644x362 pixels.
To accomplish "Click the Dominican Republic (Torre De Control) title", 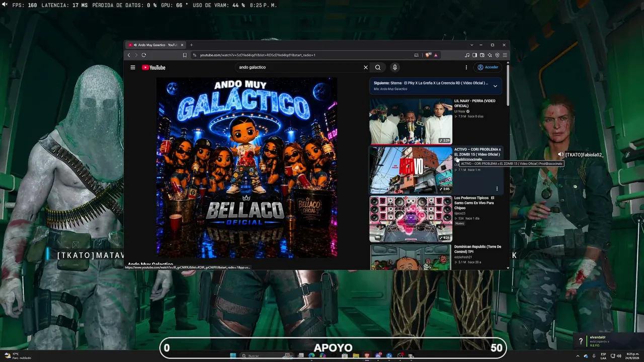I will (477, 249).
